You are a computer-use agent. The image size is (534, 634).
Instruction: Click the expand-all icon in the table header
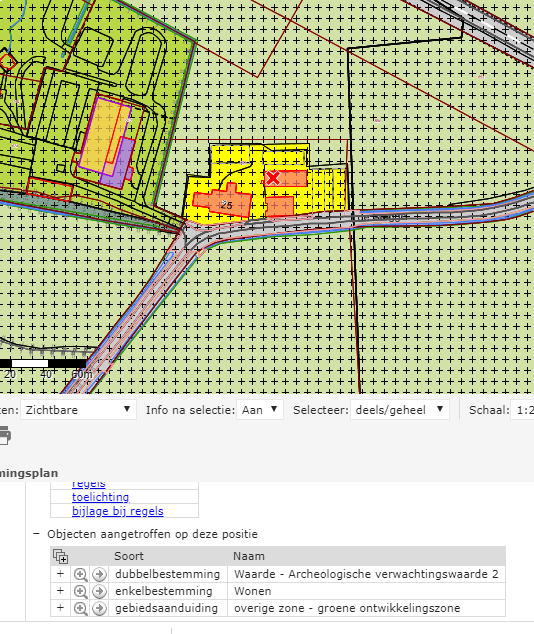click(60, 556)
